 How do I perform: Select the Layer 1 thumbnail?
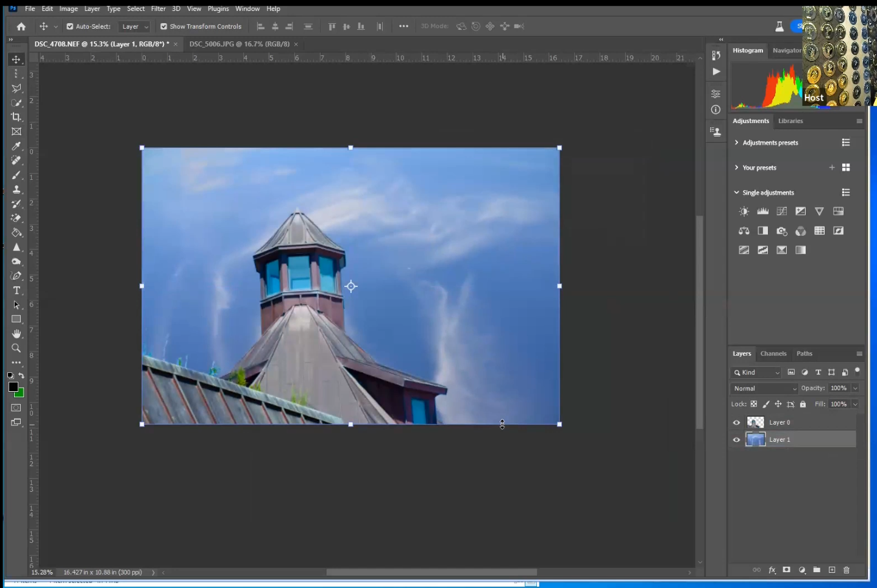tap(755, 439)
